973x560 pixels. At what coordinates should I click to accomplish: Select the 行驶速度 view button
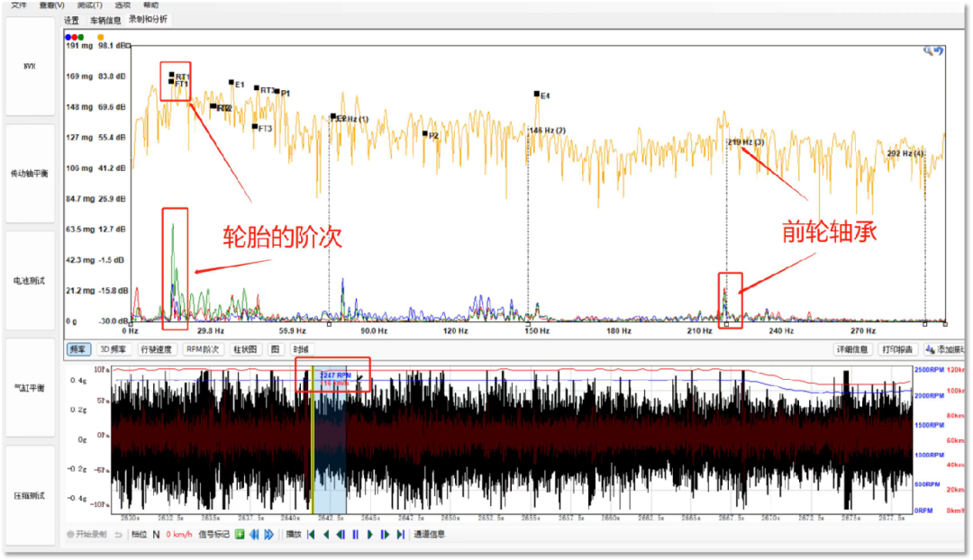pyautogui.click(x=157, y=349)
